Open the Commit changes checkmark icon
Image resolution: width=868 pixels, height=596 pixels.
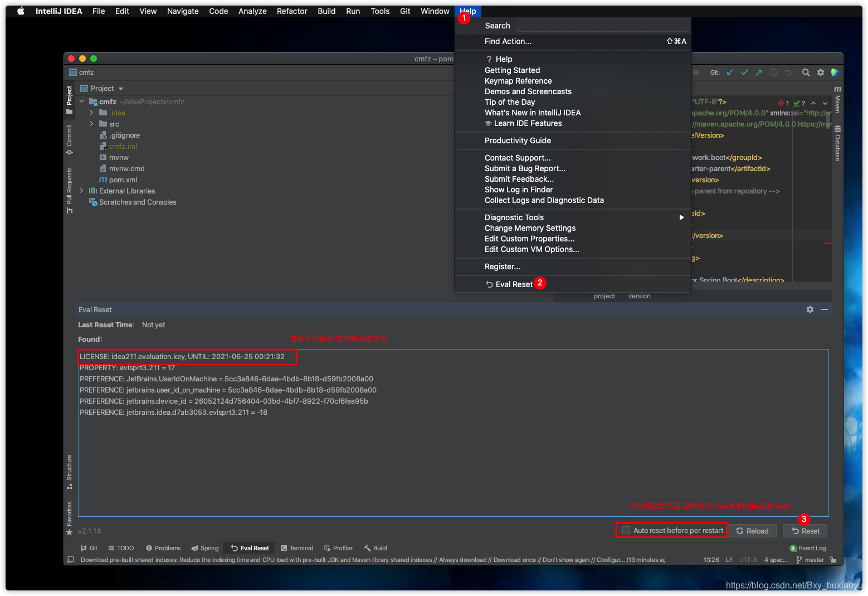744,72
